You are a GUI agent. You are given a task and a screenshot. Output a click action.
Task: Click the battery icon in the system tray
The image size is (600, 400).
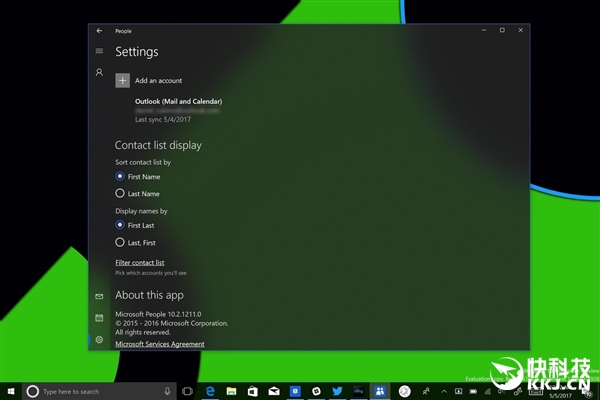473,391
